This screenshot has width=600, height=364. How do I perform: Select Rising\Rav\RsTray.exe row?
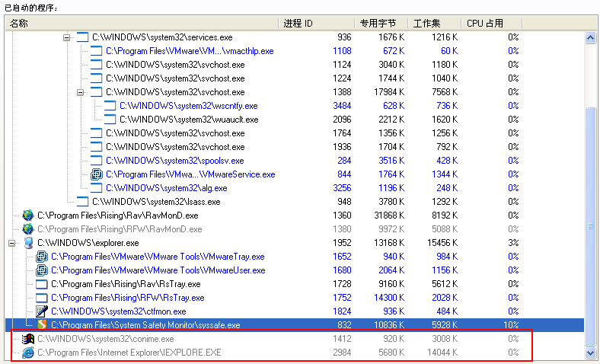click(295, 284)
